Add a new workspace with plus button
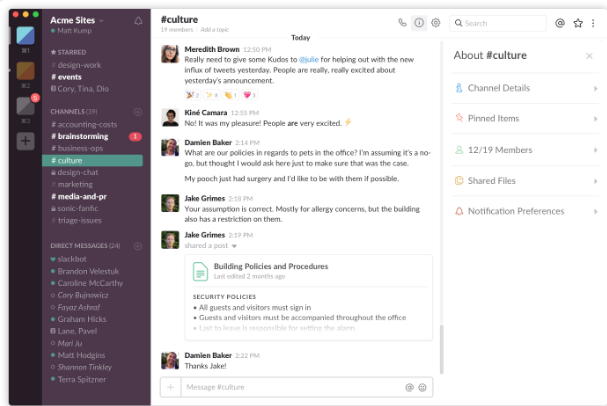607x406 pixels. [x=25, y=141]
